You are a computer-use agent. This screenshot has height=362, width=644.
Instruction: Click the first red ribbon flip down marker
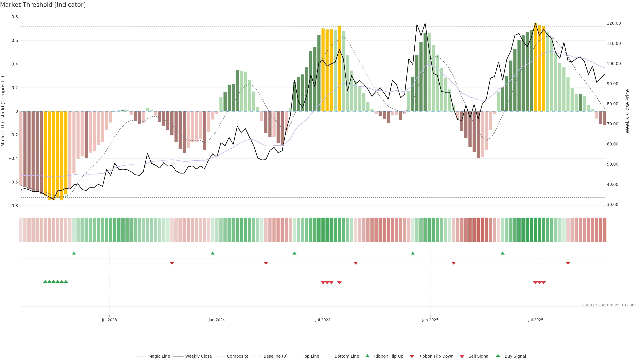click(172, 263)
